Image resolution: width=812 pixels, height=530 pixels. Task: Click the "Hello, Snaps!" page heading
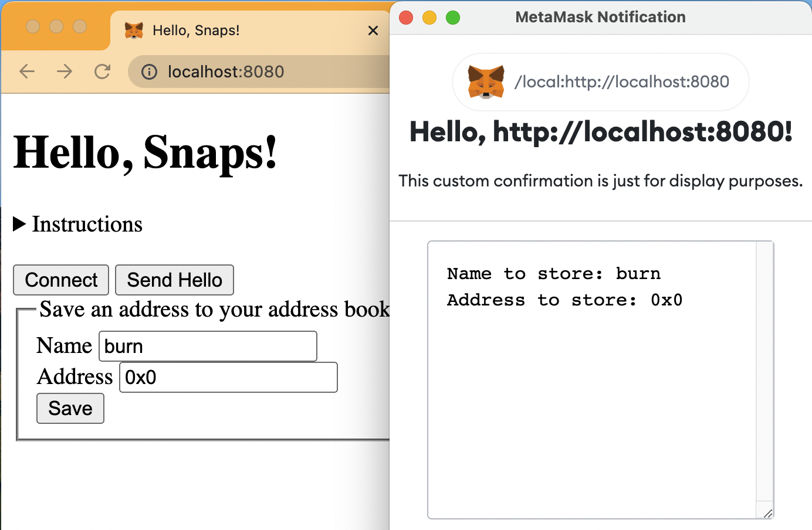pos(145,152)
